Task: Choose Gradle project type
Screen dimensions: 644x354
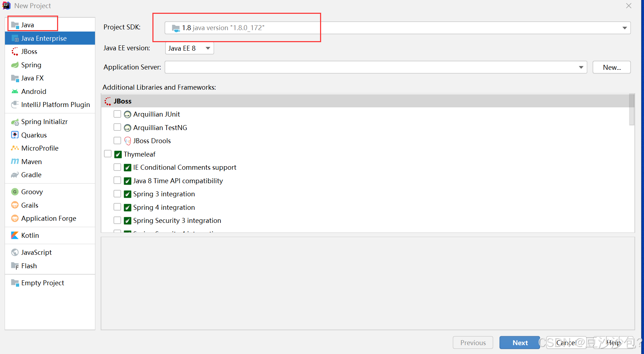Action: pos(50,175)
